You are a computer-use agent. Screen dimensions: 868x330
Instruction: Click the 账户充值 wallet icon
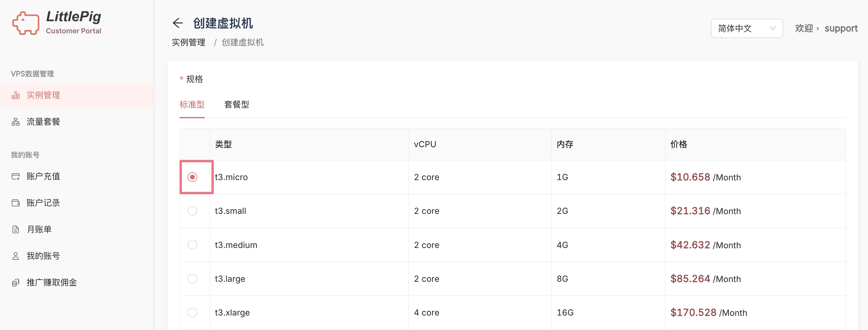coord(15,176)
